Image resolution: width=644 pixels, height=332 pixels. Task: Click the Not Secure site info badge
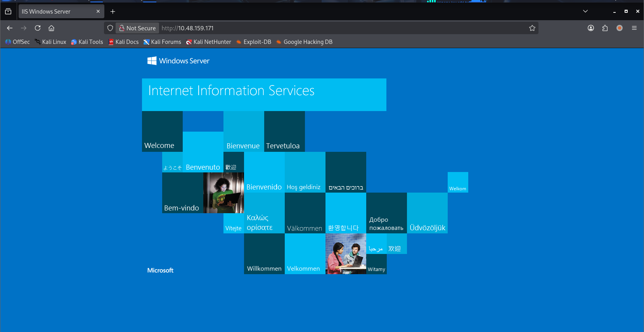click(x=137, y=28)
